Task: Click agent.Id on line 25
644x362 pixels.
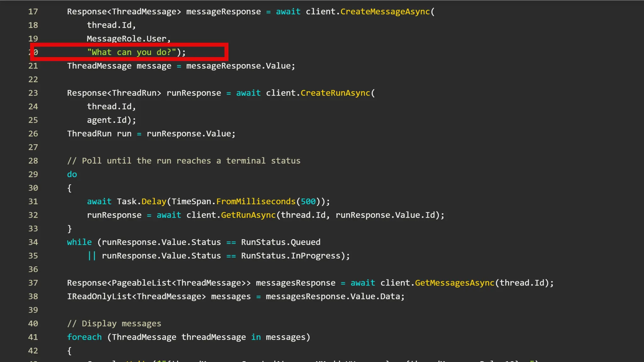Action: pyautogui.click(x=107, y=120)
